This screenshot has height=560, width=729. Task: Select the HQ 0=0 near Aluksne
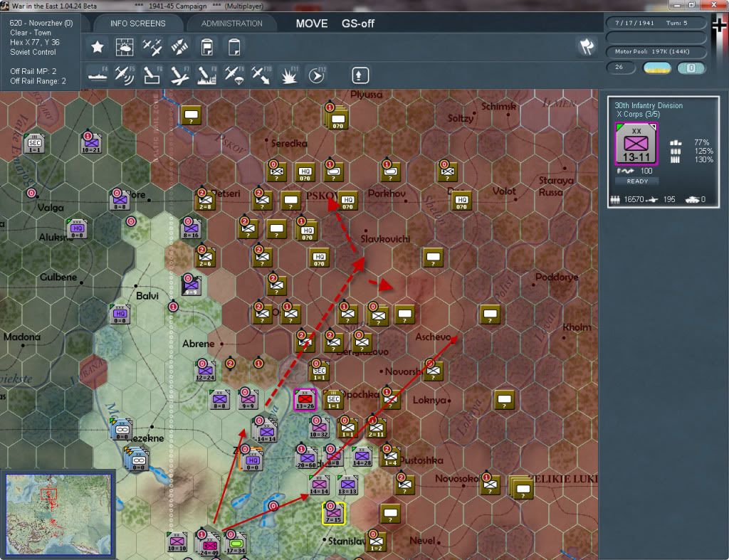pos(77,228)
